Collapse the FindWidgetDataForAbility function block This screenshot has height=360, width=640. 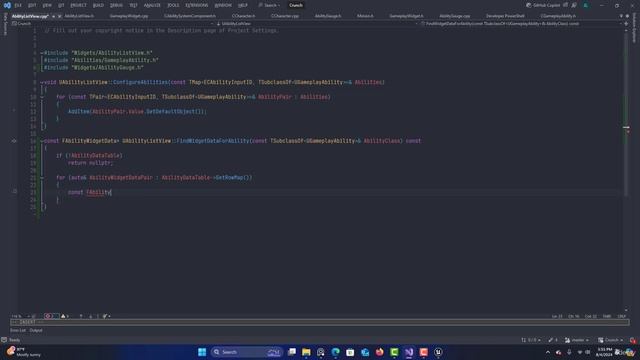[42, 141]
